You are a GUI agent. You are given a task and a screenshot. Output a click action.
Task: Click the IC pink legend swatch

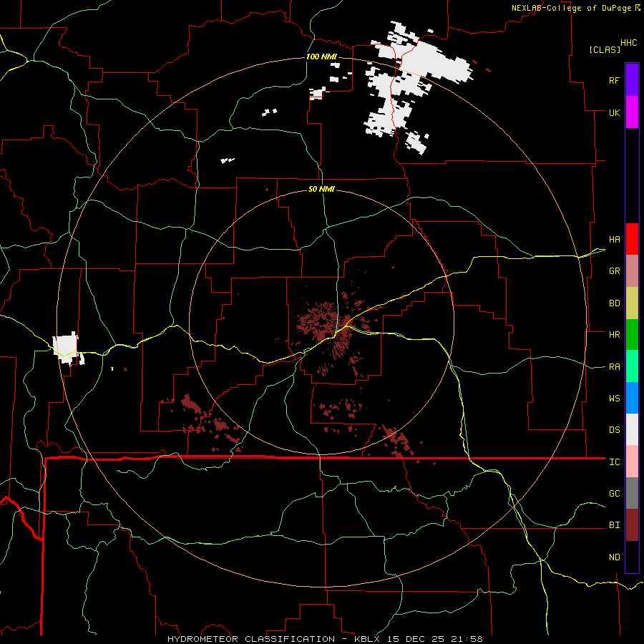pos(632,462)
